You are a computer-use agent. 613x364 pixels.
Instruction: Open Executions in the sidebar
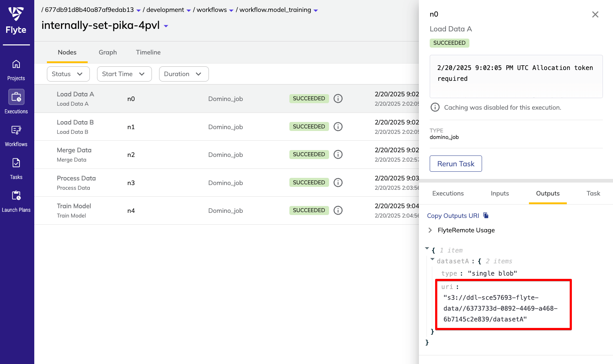point(16,102)
